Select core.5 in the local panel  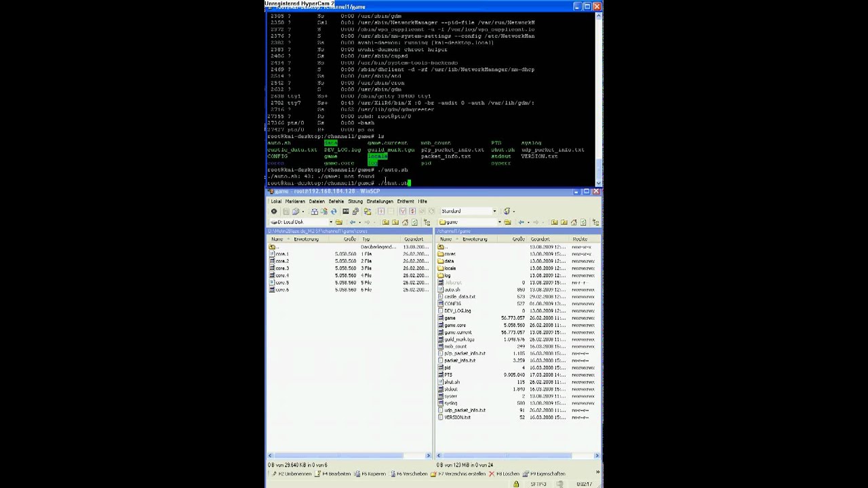(279, 283)
